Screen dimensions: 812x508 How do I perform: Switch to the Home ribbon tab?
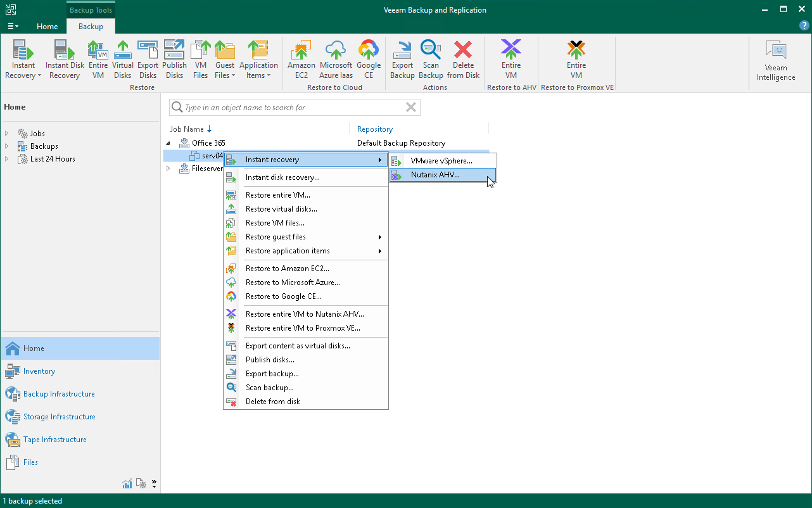click(x=47, y=27)
